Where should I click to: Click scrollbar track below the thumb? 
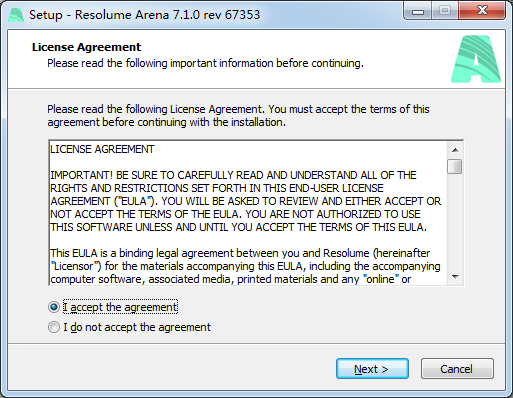[x=455, y=222]
